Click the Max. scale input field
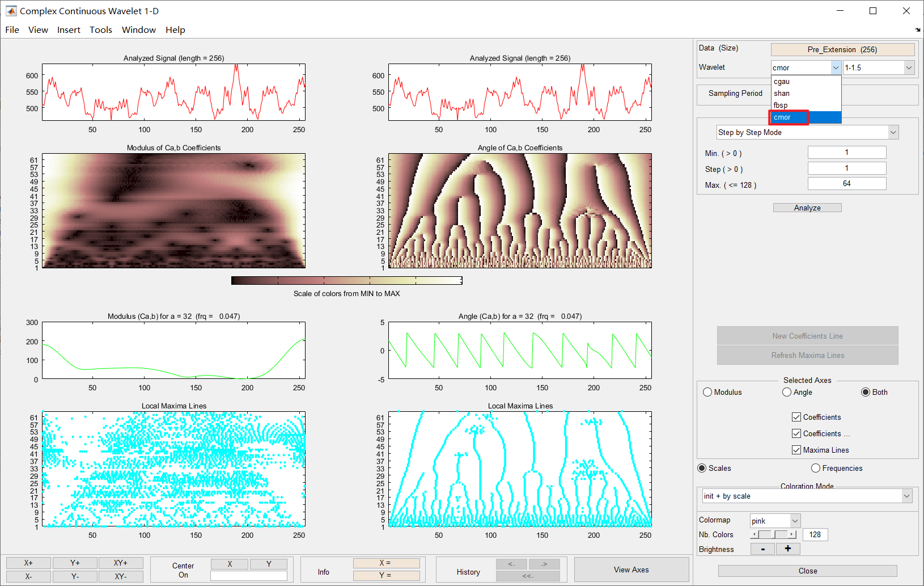The width and height of the screenshot is (924, 586). (846, 184)
